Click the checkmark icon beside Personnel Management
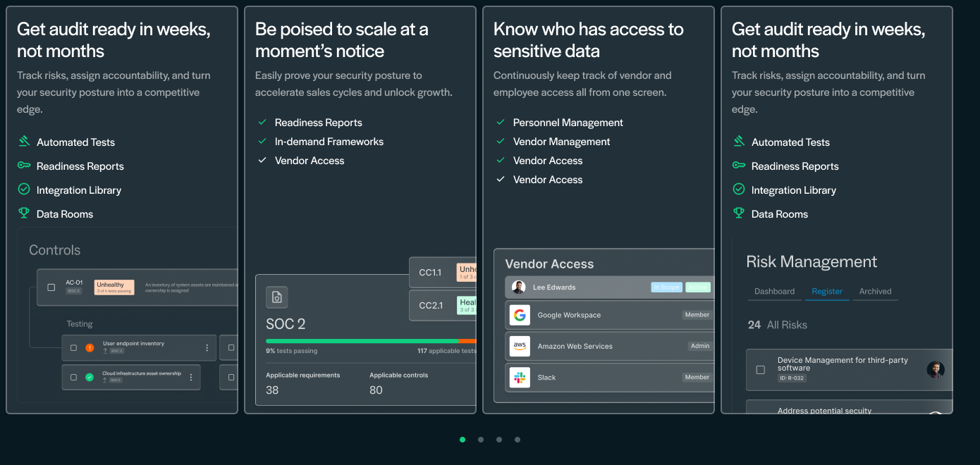The width and height of the screenshot is (980, 465). pos(501,122)
